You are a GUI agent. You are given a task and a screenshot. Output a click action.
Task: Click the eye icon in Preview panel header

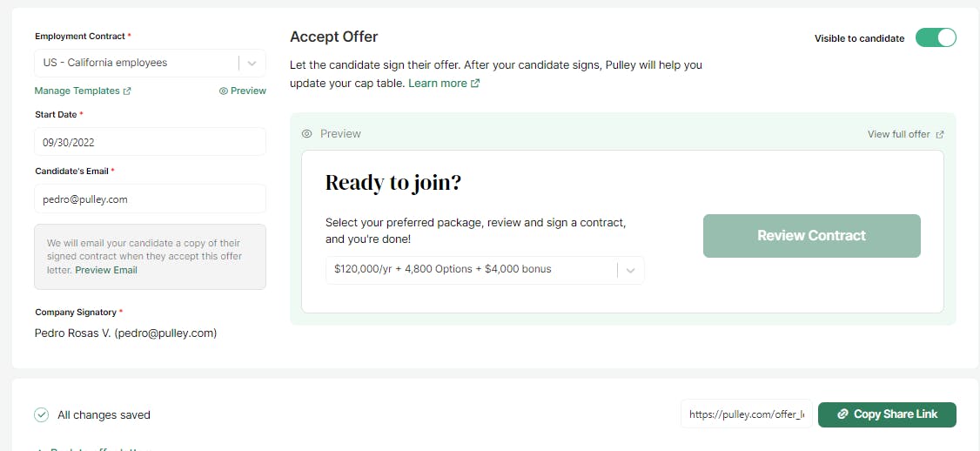click(306, 134)
